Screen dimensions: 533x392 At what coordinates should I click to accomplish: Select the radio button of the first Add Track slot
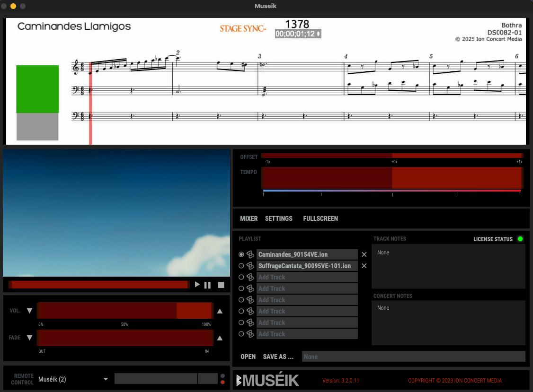coord(241,277)
